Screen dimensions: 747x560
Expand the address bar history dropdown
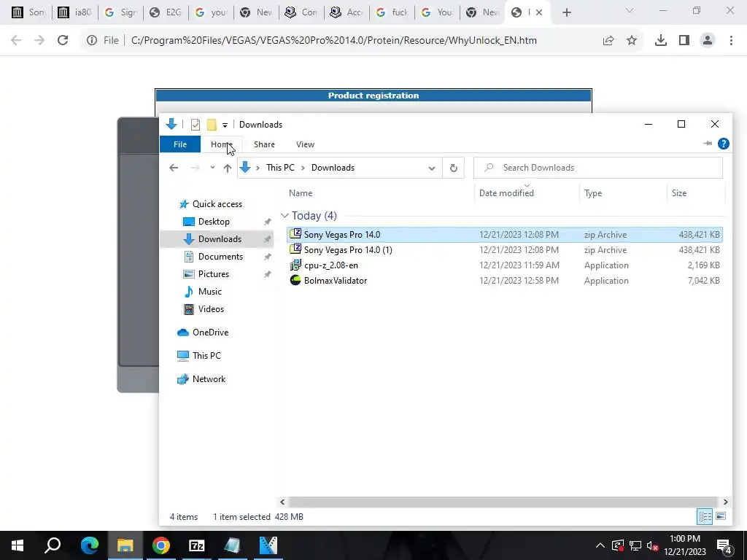(x=432, y=168)
